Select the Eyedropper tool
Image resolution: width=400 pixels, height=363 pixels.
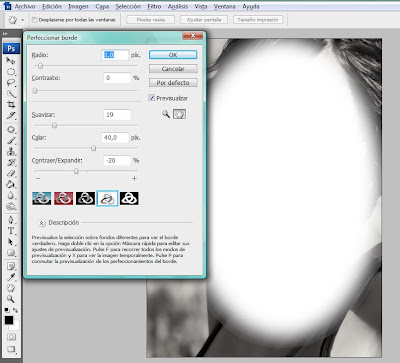coord(11,277)
